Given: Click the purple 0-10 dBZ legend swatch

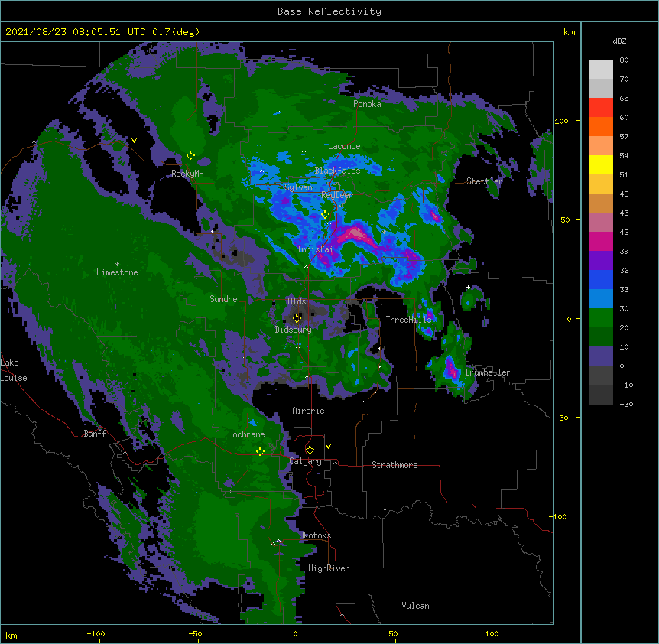Looking at the screenshot, I should (x=601, y=356).
